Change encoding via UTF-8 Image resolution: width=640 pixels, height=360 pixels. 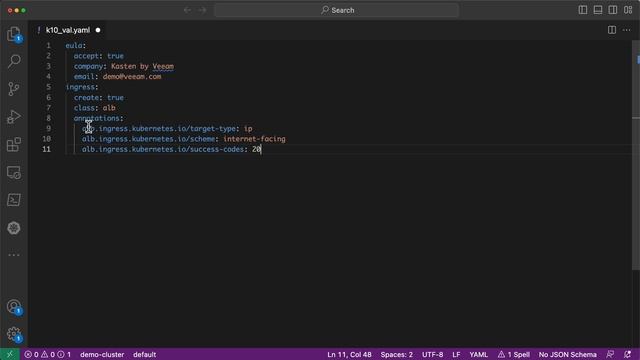click(433, 354)
